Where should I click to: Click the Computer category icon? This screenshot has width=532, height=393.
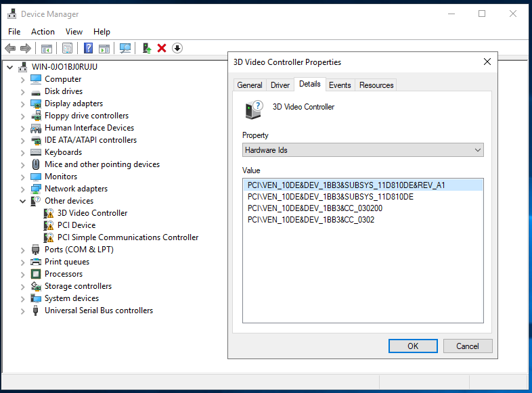point(36,79)
